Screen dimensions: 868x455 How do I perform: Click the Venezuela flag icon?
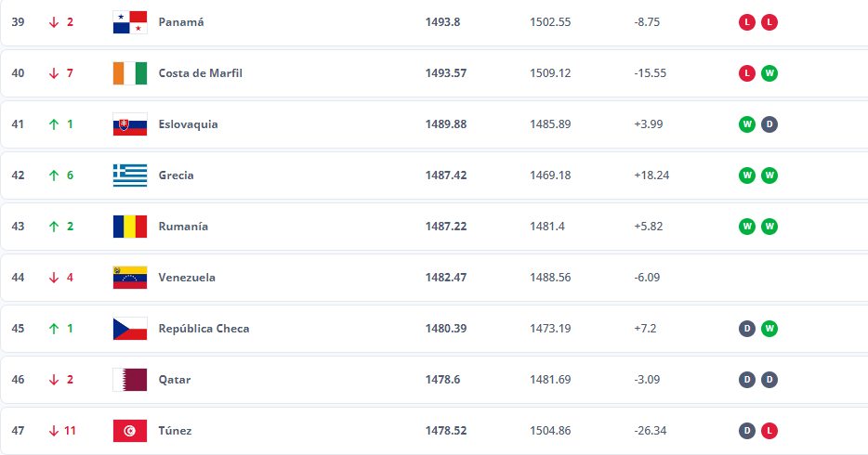130,278
